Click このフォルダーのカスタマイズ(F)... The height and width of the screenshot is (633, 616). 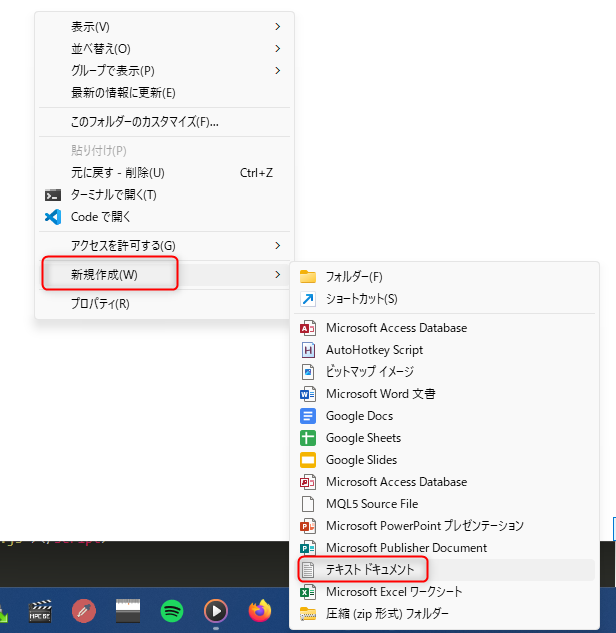pos(144,122)
